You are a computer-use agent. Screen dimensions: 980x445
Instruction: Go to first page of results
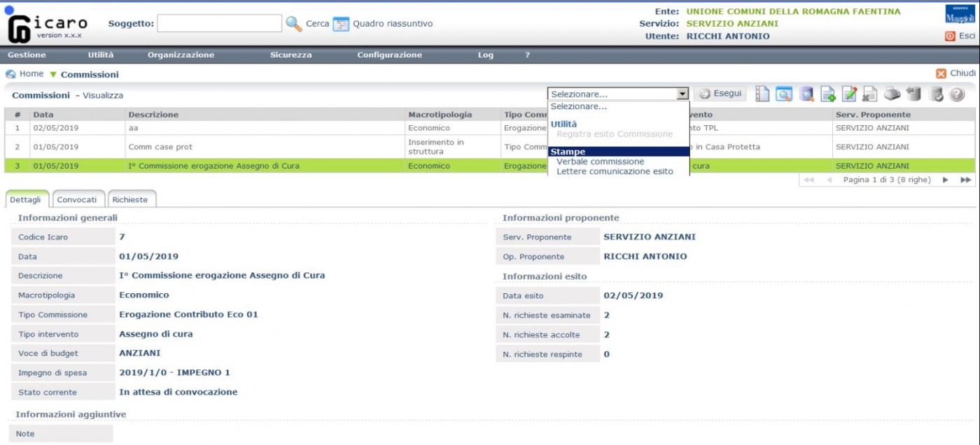pyautogui.click(x=809, y=180)
